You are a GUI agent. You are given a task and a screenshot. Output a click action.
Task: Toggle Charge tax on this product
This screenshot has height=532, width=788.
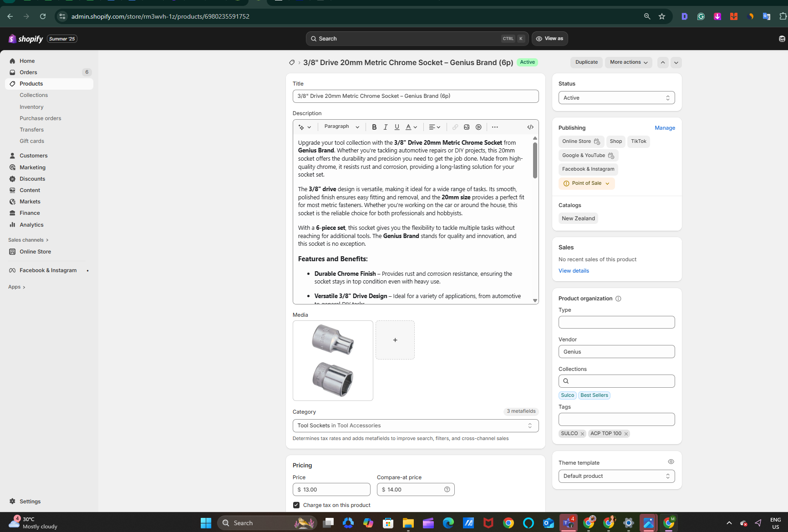[x=296, y=505]
